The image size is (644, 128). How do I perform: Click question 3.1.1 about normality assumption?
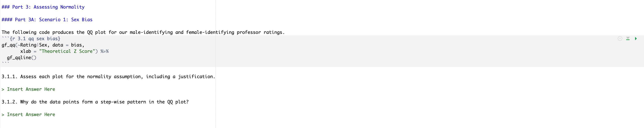coord(108,76)
